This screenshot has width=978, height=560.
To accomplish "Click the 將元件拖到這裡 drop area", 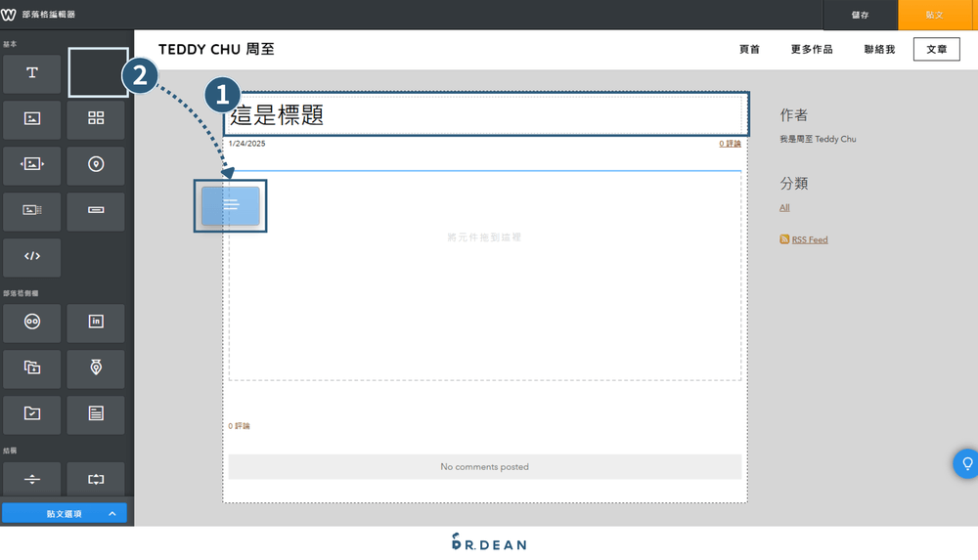I will click(x=485, y=275).
